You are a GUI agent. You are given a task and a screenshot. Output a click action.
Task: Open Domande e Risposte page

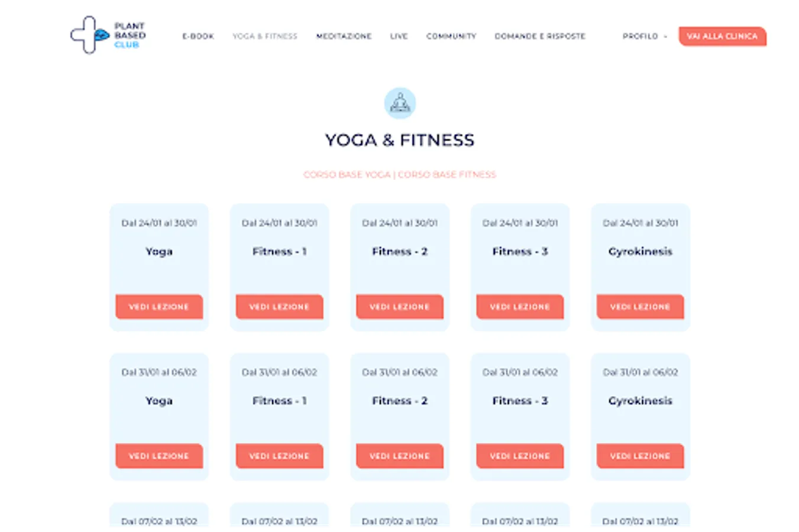point(539,36)
